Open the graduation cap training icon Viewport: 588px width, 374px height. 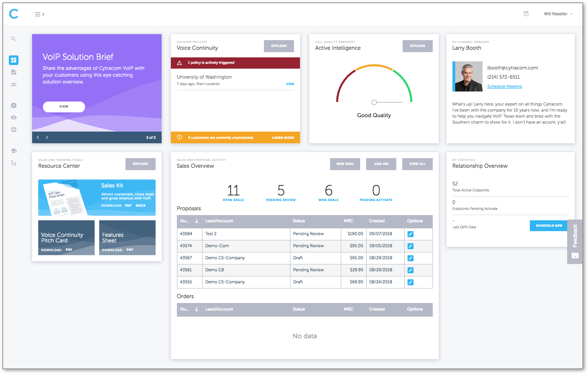[14, 151]
